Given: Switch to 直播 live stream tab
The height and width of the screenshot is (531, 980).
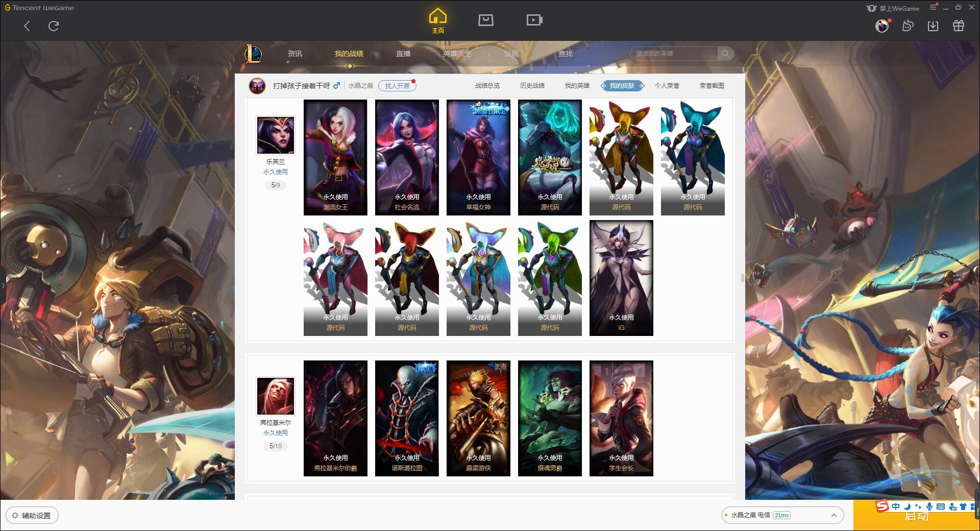Looking at the screenshot, I should (x=403, y=54).
